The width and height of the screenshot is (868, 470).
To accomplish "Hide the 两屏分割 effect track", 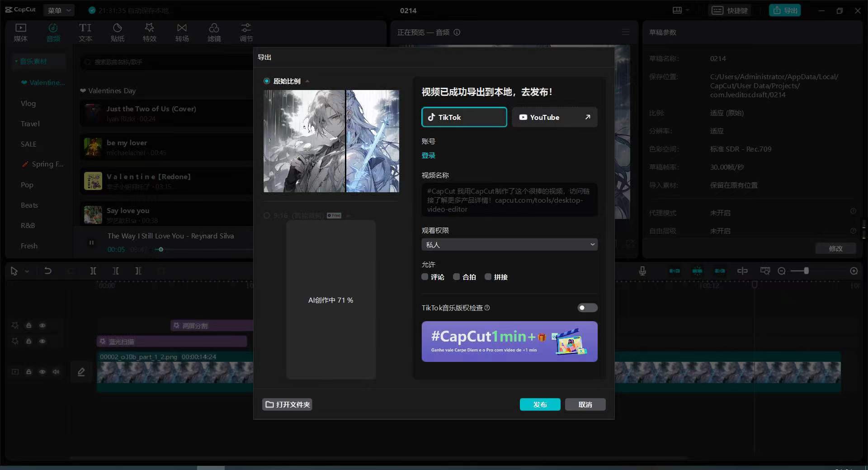I will pyautogui.click(x=42, y=325).
